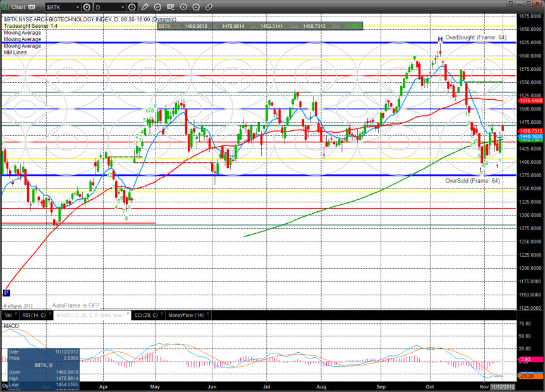Click the Last 1458.7313 value in quote bar
545x392 pixels.
click(x=314, y=26)
